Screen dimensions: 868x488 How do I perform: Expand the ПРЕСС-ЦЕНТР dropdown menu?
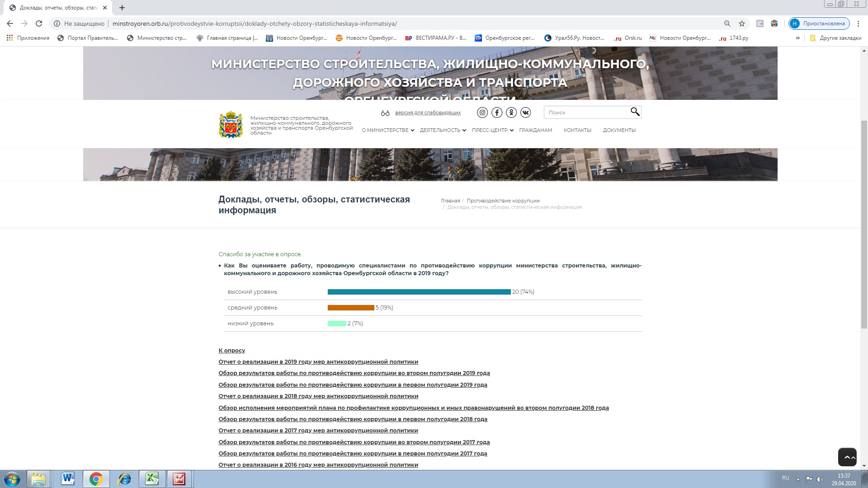click(x=492, y=130)
